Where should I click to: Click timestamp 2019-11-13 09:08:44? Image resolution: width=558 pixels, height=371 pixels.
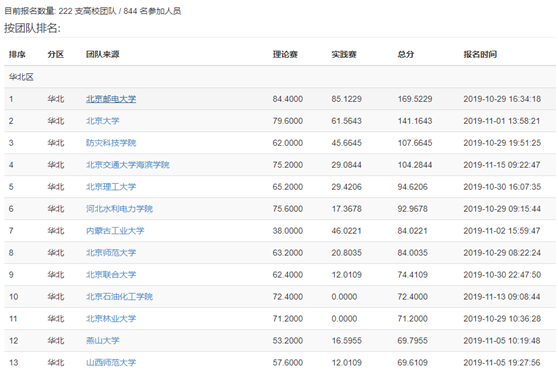tap(502, 297)
